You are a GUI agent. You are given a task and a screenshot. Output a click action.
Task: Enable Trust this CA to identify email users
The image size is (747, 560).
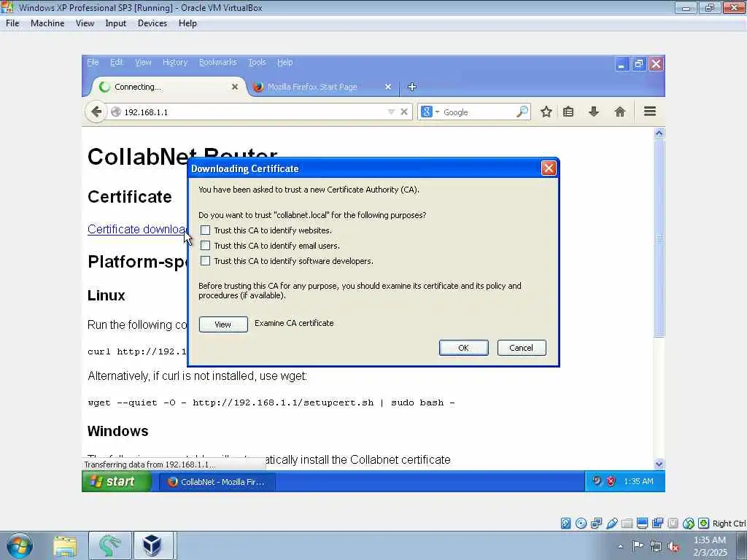tap(205, 246)
